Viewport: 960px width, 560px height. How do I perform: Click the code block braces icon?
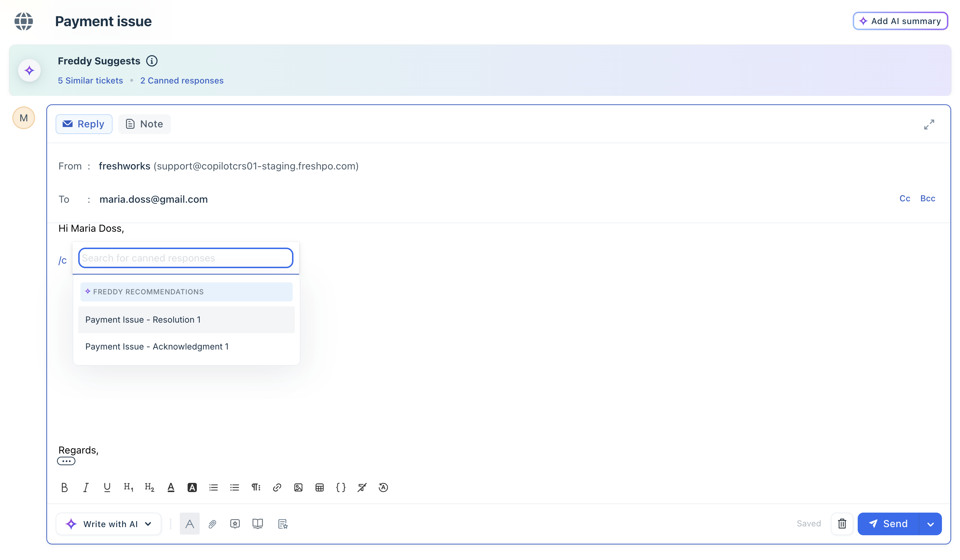[341, 487]
